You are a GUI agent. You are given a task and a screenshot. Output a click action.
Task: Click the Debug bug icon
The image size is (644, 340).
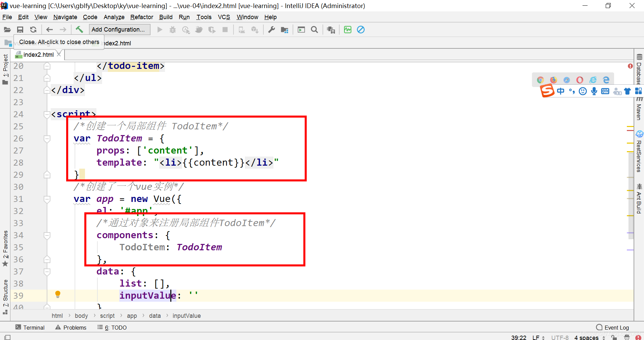click(x=173, y=30)
